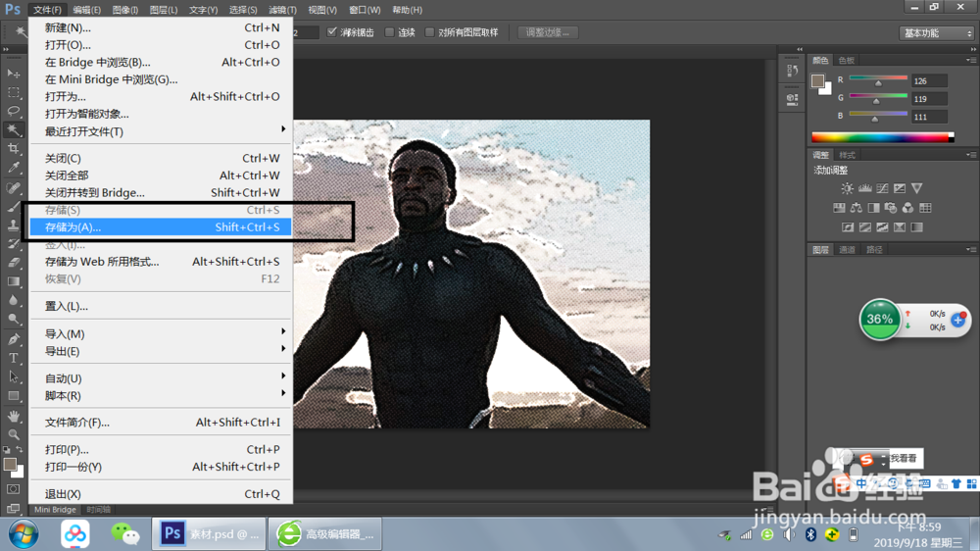Add a Curves adjustment
Image resolution: width=980 pixels, height=551 pixels.
tap(882, 188)
